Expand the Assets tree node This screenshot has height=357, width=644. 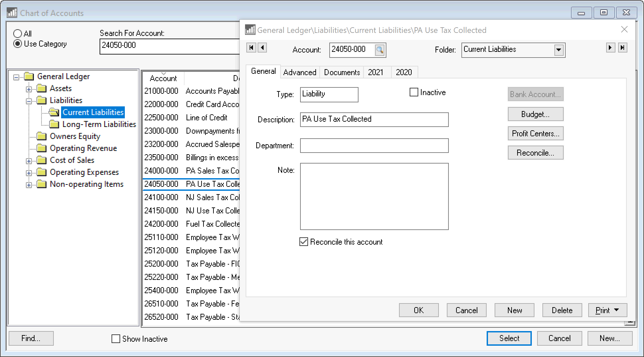(x=29, y=89)
